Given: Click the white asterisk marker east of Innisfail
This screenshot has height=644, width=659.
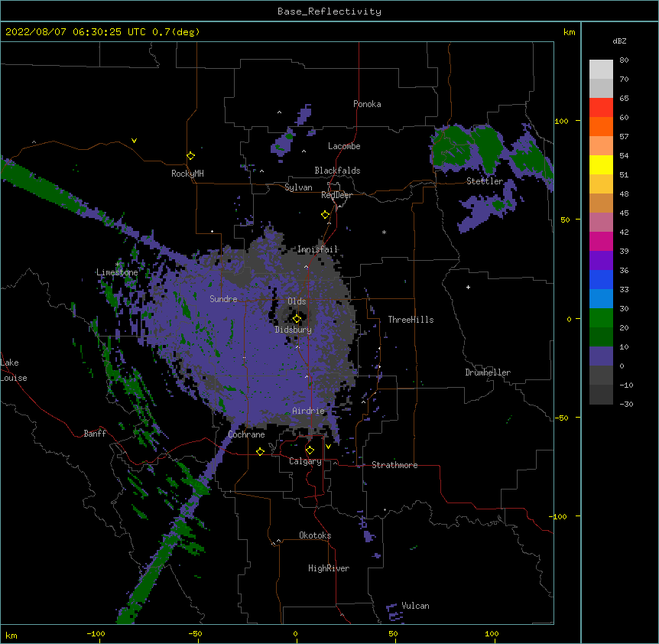Looking at the screenshot, I should 384,232.
